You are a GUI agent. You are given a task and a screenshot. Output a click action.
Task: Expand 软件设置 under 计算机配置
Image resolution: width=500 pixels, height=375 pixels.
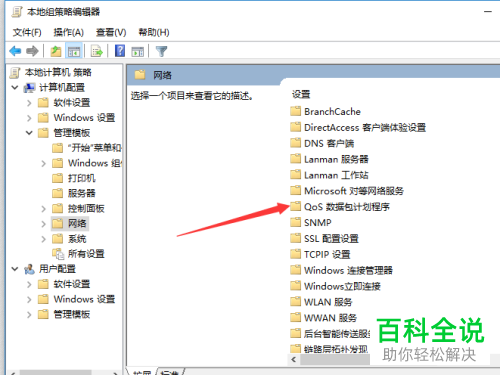pos(29,103)
